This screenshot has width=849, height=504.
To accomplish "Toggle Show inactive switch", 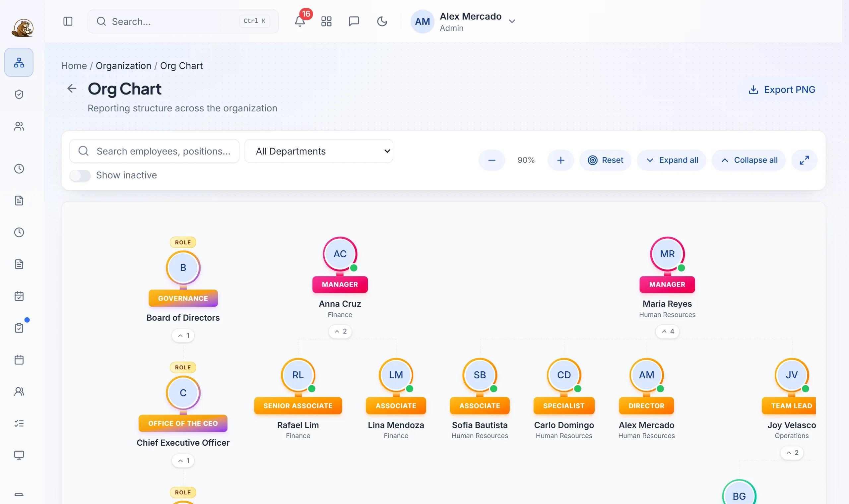I will pos(80,176).
